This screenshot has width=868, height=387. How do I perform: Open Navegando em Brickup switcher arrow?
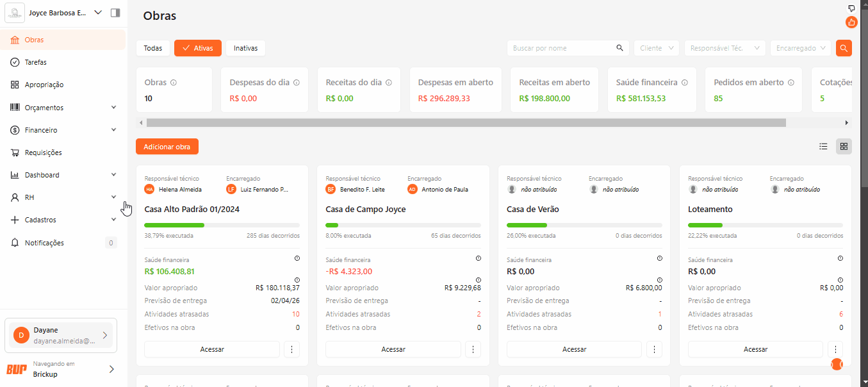click(x=111, y=369)
